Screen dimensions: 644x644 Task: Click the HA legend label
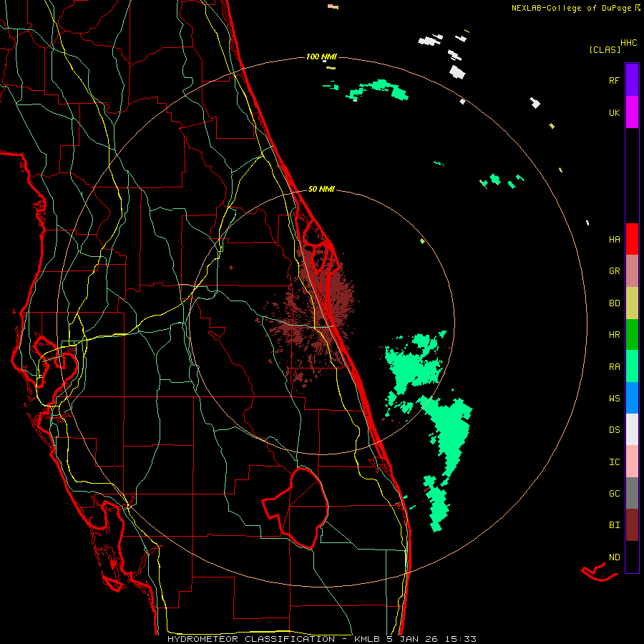pyautogui.click(x=614, y=240)
